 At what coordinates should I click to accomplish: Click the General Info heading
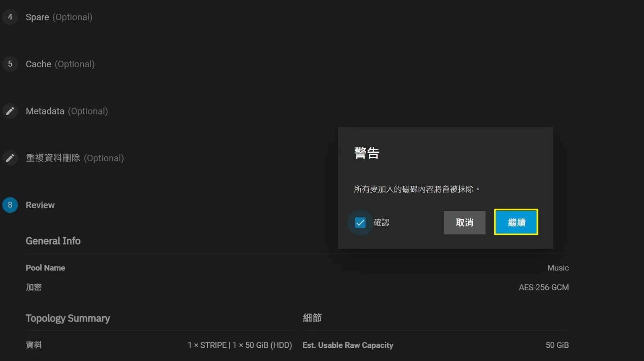click(53, 241)
